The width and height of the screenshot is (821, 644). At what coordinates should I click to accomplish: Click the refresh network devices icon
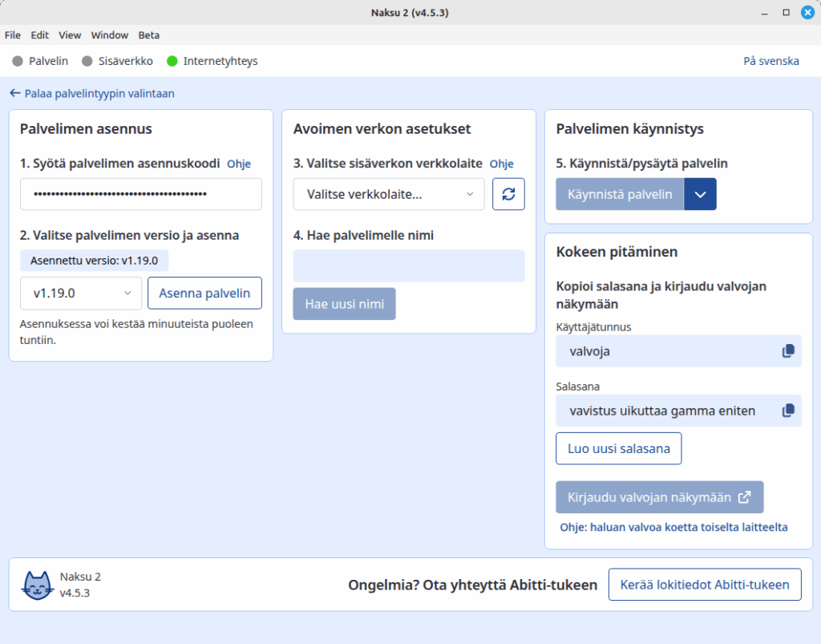click(508, 193)
